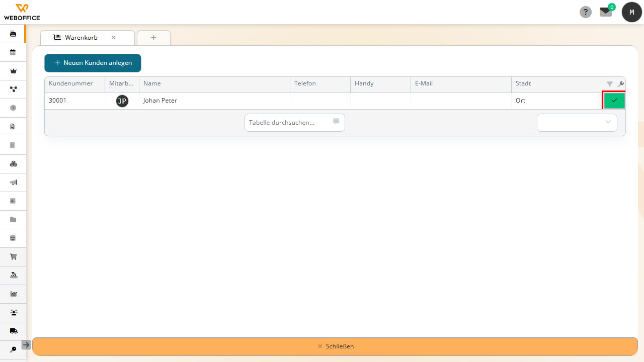Sort by the Stadt column header

pyautogui.click(x=556, y=84)
